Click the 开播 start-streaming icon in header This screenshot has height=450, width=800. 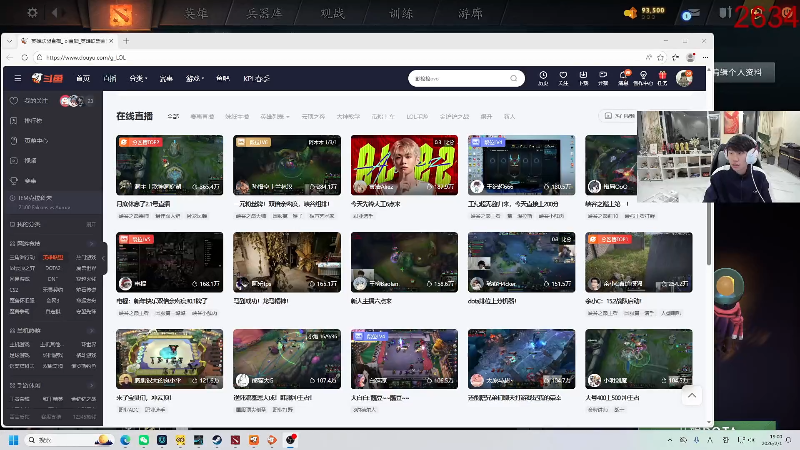603,78
